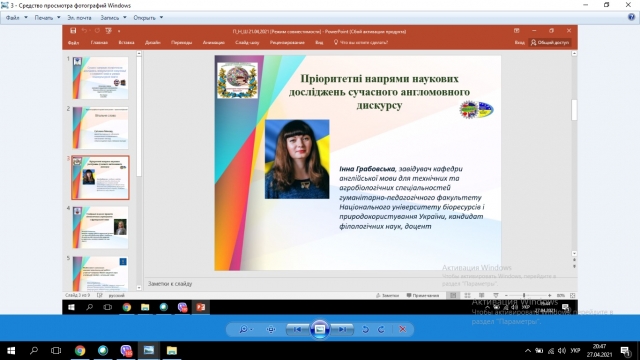The width and height of the screenshot is (640, 360).
Task: Toggle the Примечания comments button
Action: [x=423, y=295]
